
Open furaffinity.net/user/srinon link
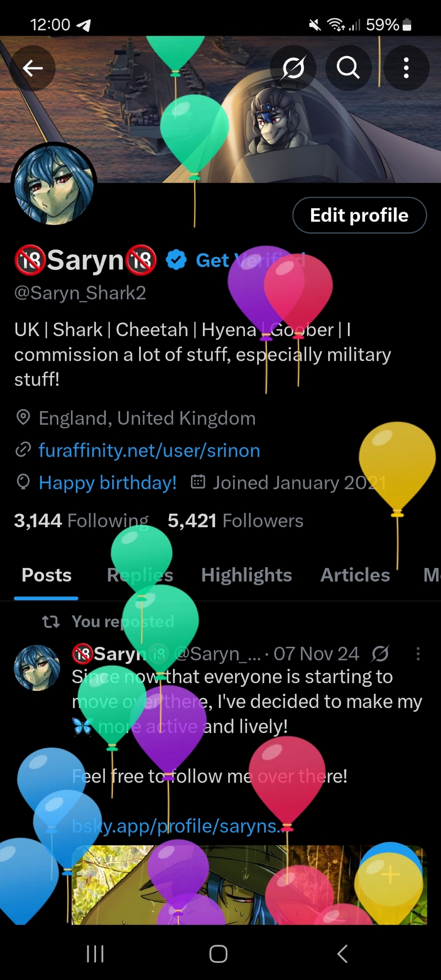(149, 450)
